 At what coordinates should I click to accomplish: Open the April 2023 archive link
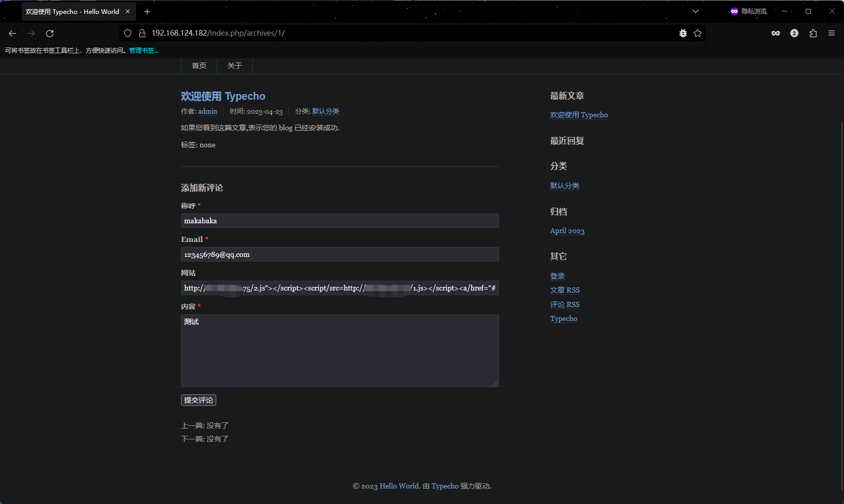(567, 231)
